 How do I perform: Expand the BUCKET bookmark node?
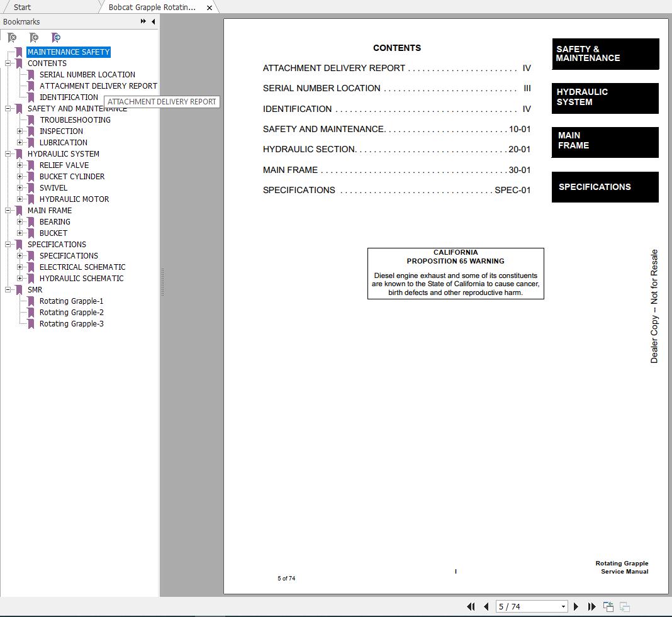(x=20, y=233)
